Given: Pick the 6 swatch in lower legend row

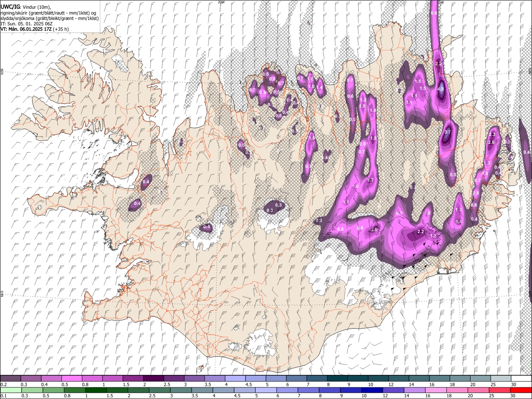Looking at the screenshot, I should 287,390.
